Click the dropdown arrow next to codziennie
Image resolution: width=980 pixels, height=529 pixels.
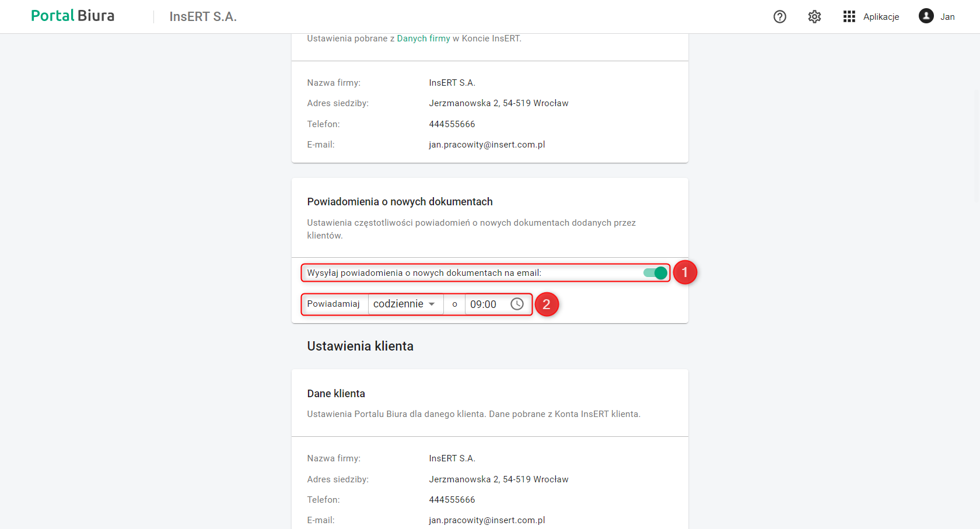pyautogui.click(x=432, y=304)
